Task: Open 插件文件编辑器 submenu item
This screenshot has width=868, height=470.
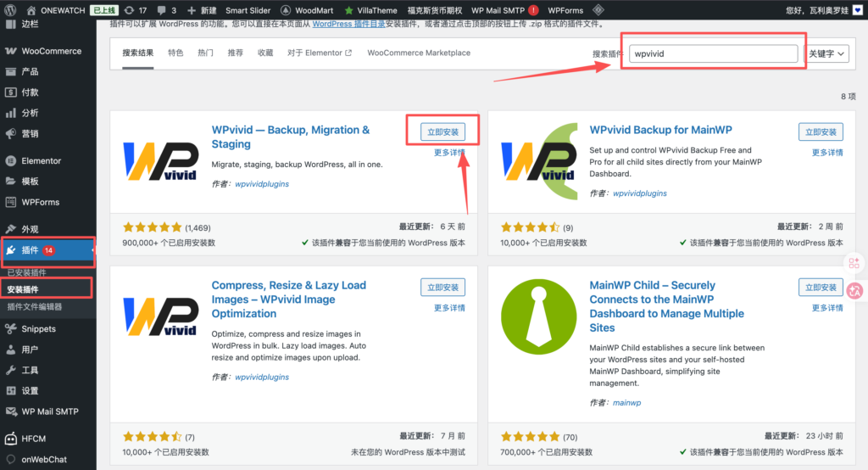Action: click(x=34, y=306)
